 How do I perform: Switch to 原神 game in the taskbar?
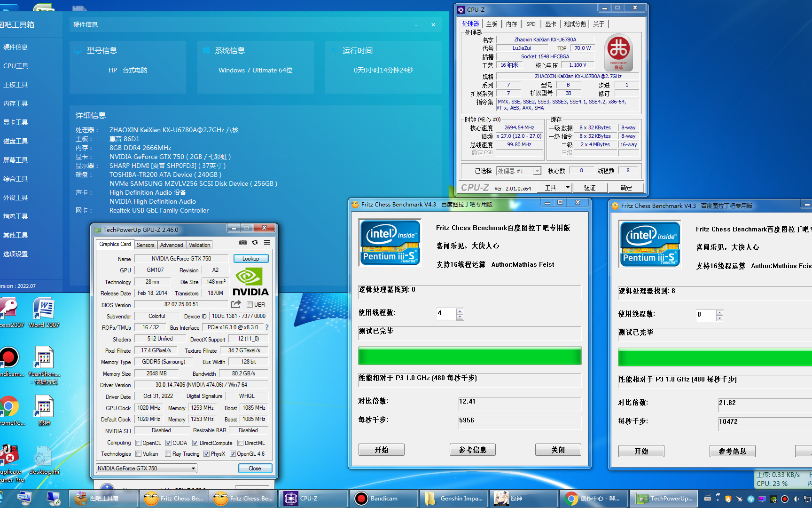tap(523, 499)
